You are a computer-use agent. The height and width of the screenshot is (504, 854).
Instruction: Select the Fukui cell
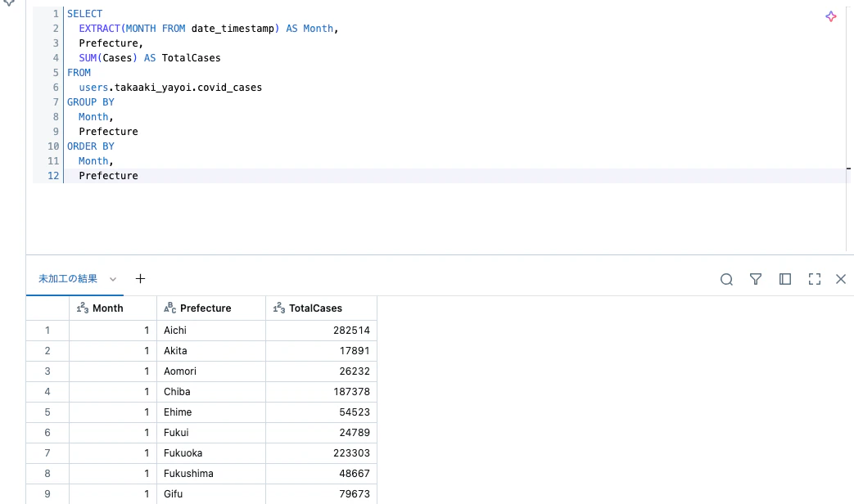click(x=210, y=433)
